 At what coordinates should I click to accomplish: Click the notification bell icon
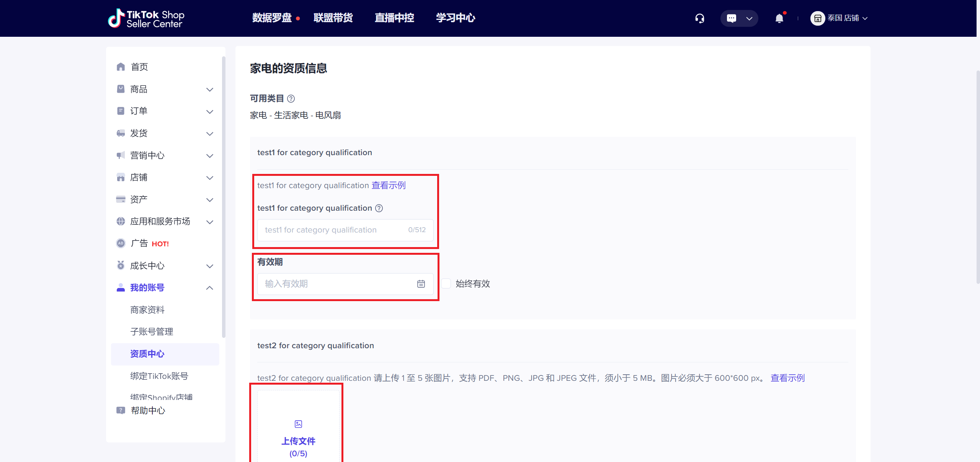click(779, 18)
